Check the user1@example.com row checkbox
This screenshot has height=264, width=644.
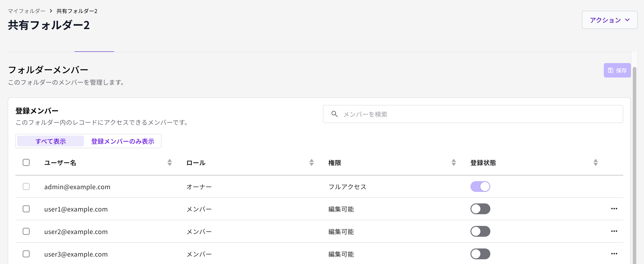[x=26, y=209]
